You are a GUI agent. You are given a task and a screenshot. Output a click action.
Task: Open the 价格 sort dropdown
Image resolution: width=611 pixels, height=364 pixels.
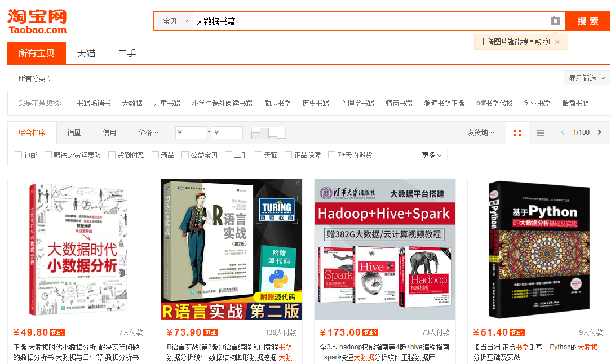point(148,132)
